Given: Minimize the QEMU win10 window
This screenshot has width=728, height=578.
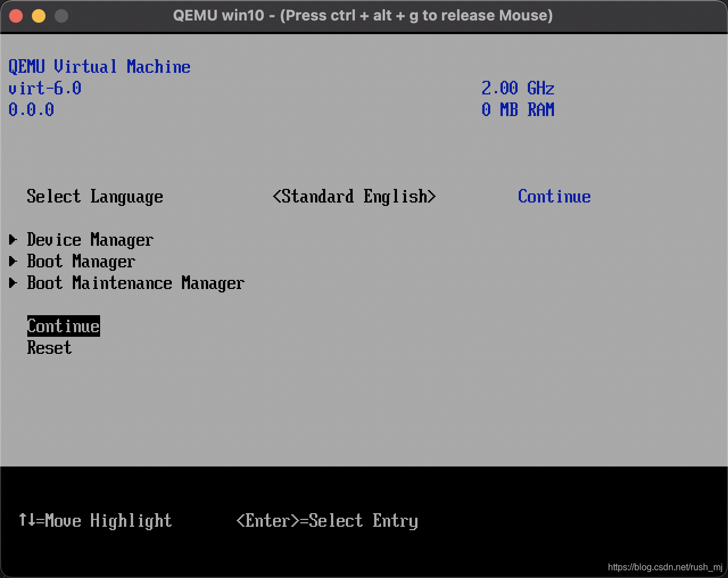Looking at the screenshot, I should pos(39,16).
